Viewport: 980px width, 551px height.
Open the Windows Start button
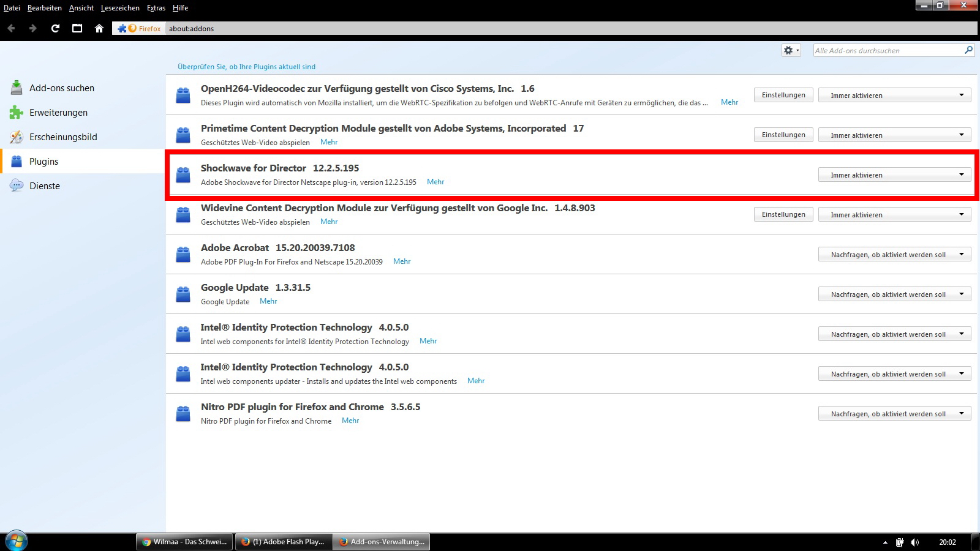(x=16, y=541)
